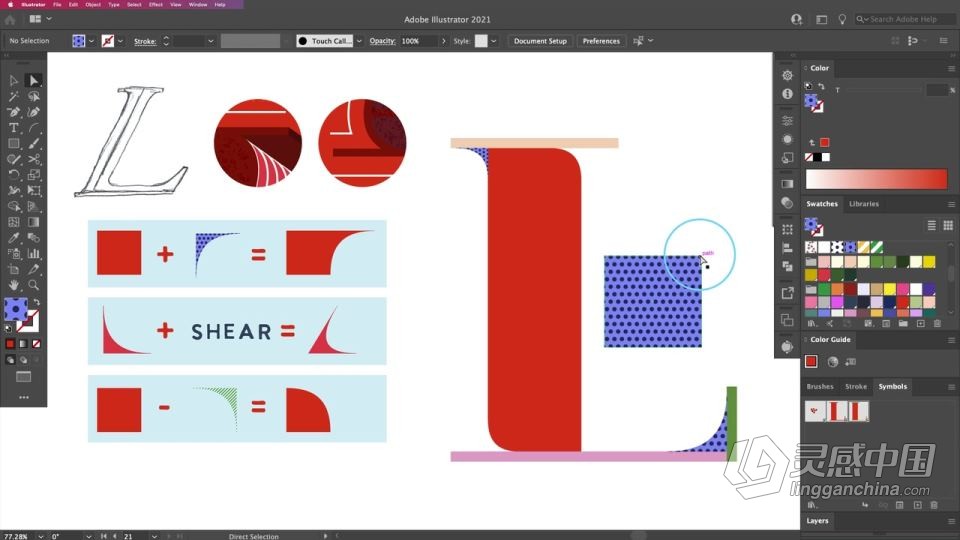
Task: Click the Stroke label link
Action: [145, 41]
